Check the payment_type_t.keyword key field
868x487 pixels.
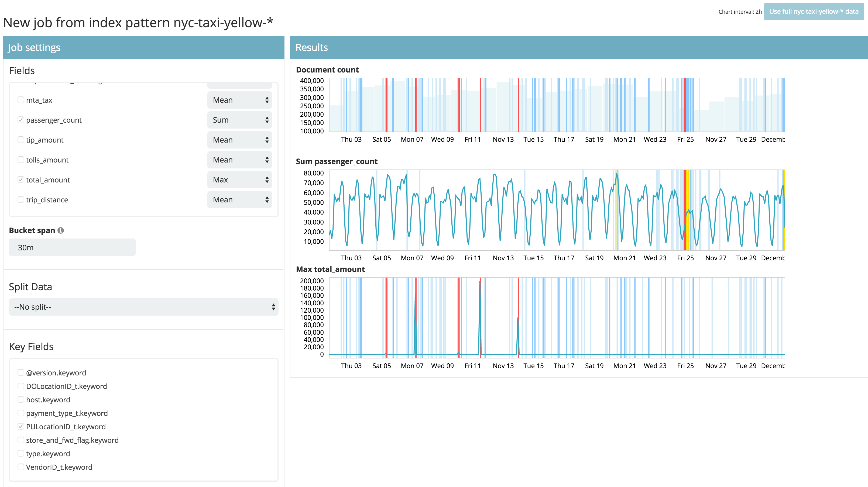click(21, 413)
